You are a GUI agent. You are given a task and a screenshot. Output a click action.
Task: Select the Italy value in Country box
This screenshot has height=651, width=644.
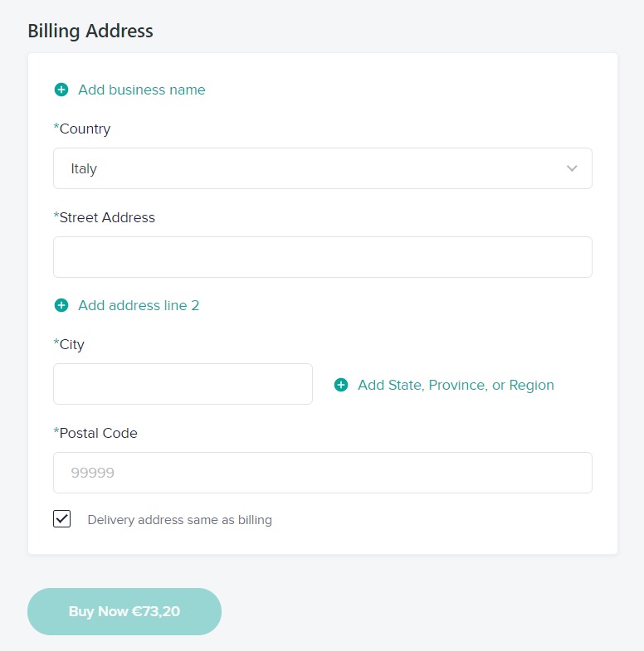click(x=84, y=168)
